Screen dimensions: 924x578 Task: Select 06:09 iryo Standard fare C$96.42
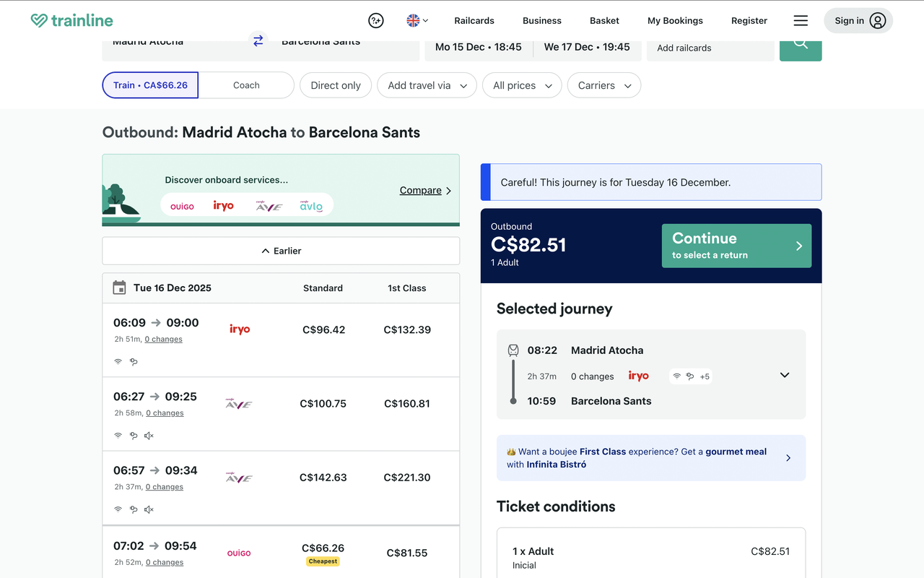click(323, 330)
